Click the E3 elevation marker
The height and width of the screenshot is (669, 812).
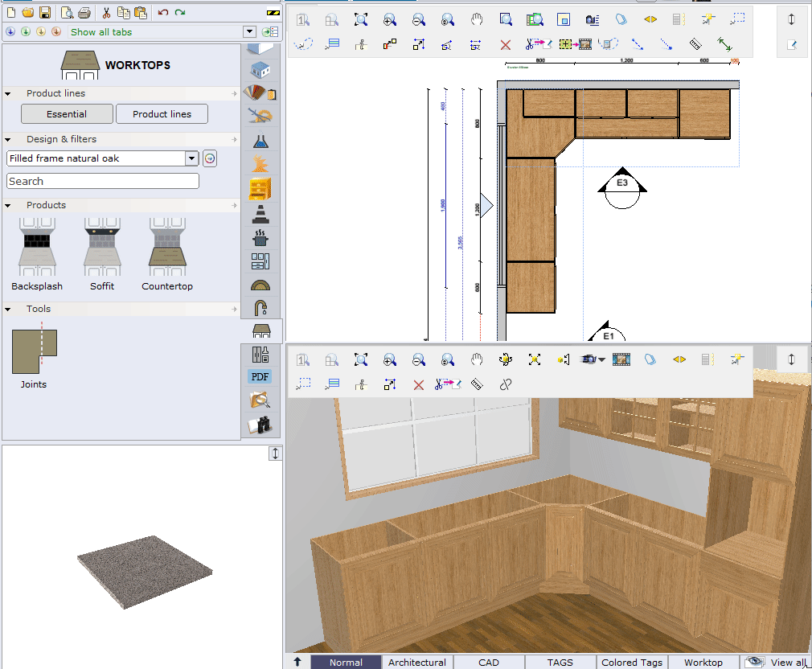(x=622, y=188)
